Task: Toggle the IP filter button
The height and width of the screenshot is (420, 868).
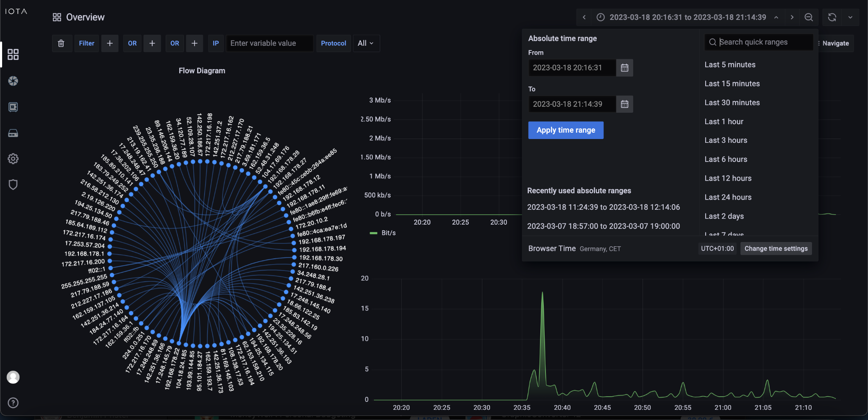Action: pyautogui.click(x=215, y=43)
